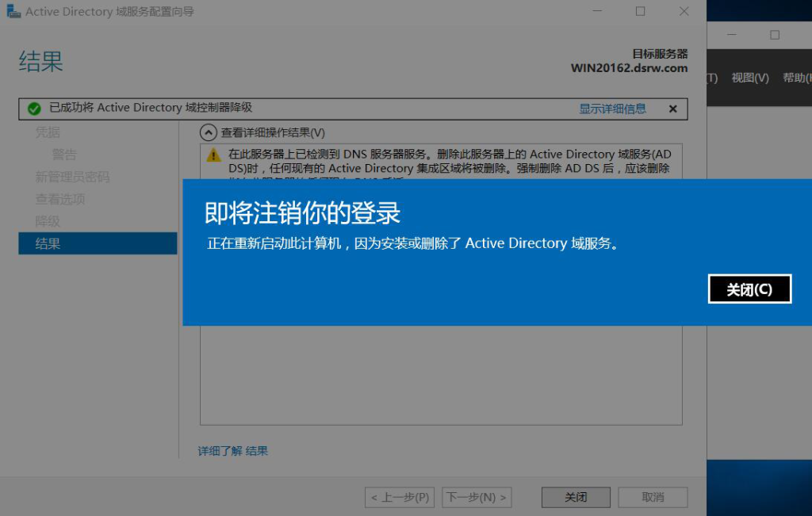Click the Active Directory wizard title bar icon
Screen dimensions: 812x516
pos(13,11)
